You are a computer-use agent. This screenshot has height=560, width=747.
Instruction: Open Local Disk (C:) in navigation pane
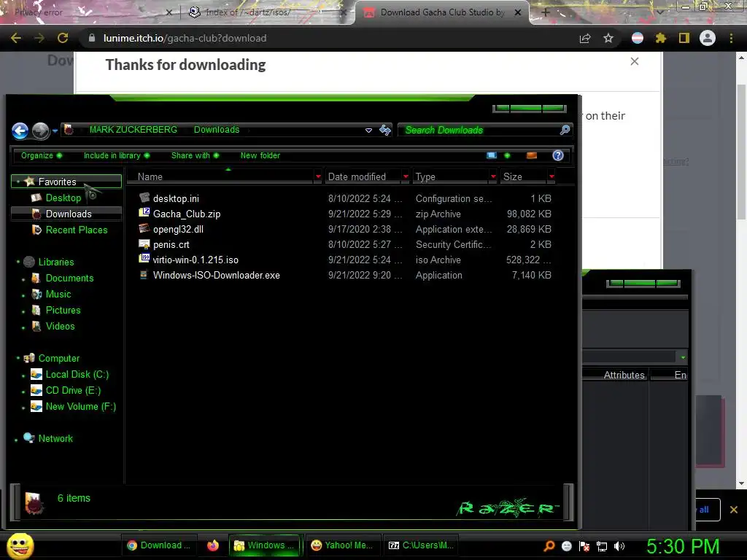[77, 374]
